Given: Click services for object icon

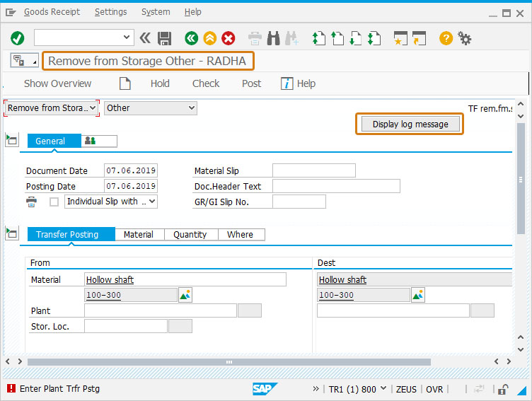Looking at the screenshot, I should pos(25,61).
